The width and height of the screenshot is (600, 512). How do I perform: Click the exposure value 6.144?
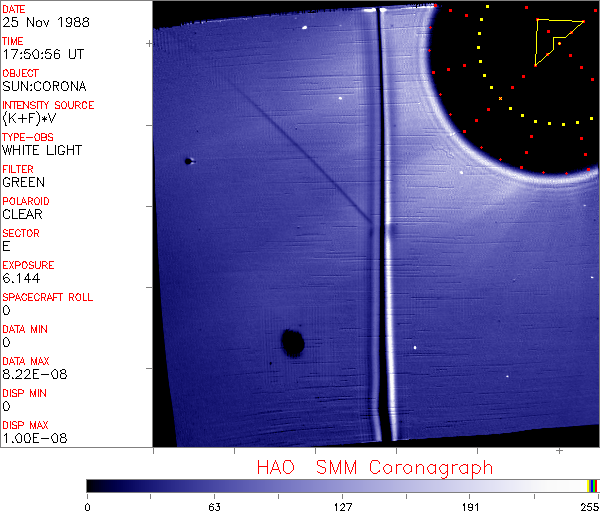(21, 278)
